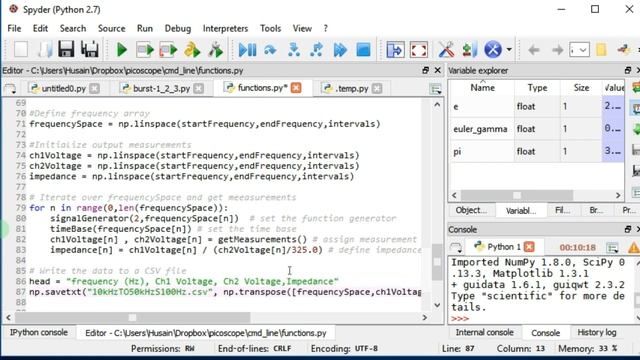
Task: Save all open files
Action: [x=89, y=50]
